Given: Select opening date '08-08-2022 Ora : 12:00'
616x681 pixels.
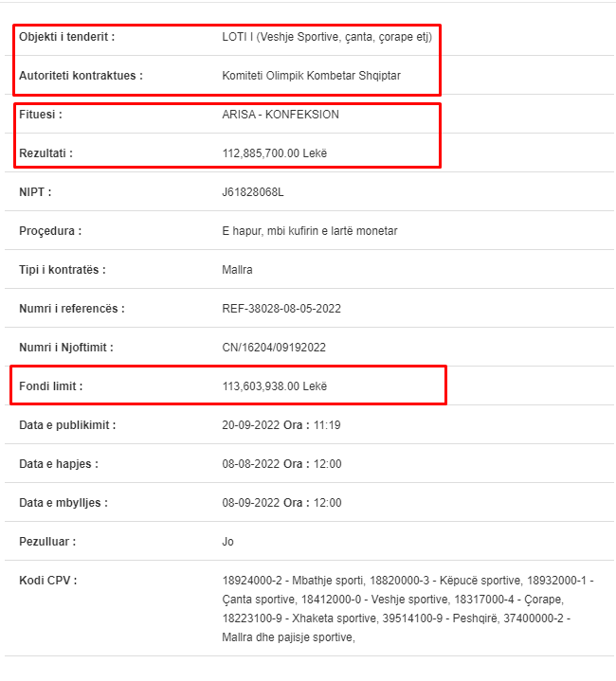Looking at the screenshot, I should (281, 464).
